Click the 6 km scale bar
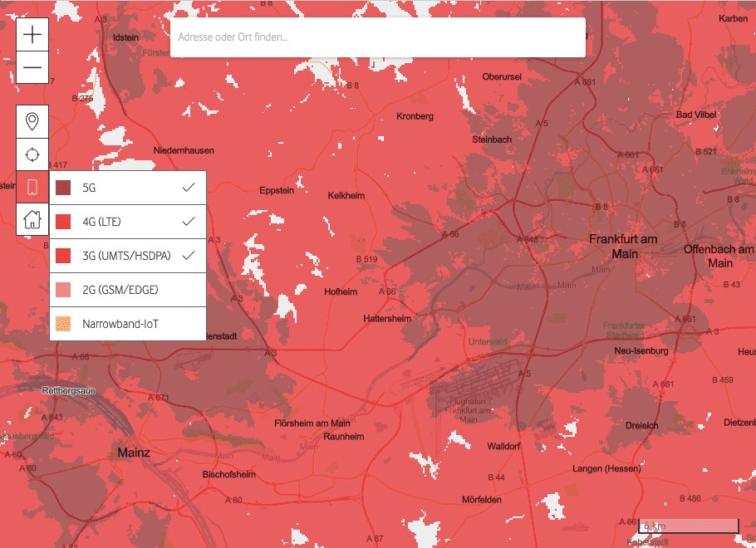Image resolution: width=756 pixels, height=548 pixels. click(688, 526)
